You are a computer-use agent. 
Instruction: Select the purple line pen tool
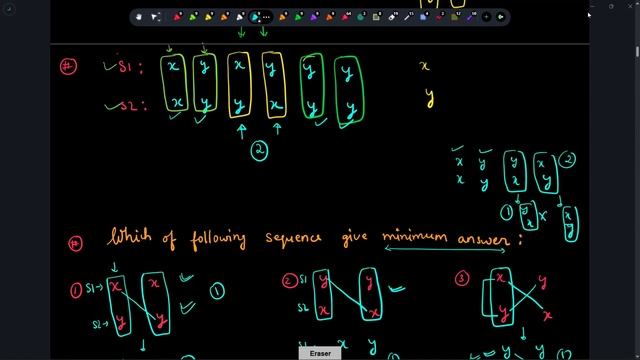coord(470,17)
